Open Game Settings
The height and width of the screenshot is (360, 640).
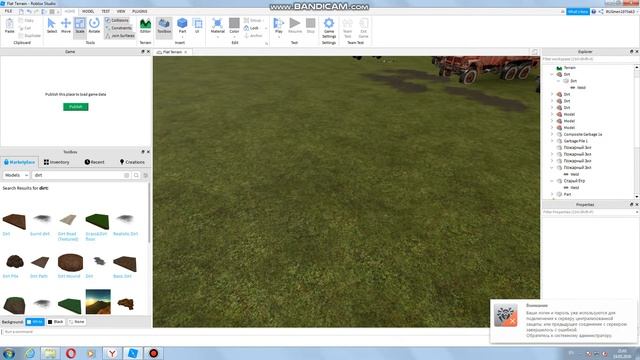point(329,27)
